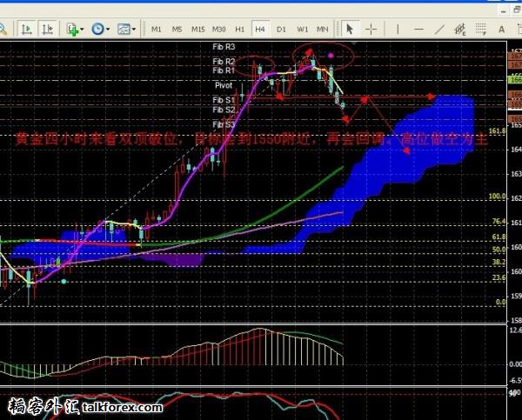Open the indicators dropdown arrow

click(x=82, y=30)
